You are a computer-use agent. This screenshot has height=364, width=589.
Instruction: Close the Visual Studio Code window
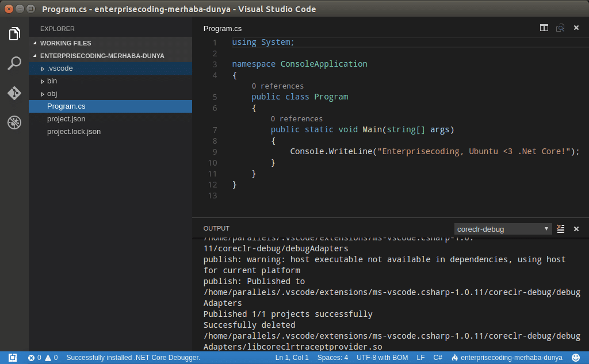[9, 9]
